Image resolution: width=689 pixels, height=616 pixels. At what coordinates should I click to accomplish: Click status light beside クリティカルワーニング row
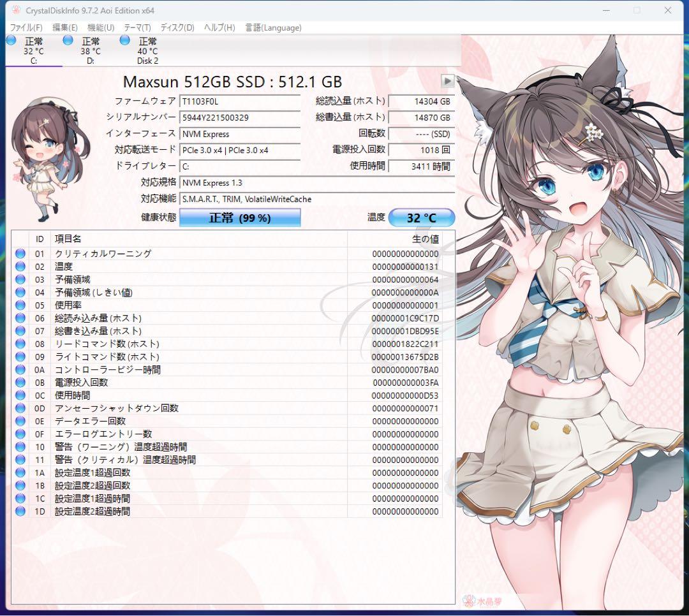click(x=20, y=253)
